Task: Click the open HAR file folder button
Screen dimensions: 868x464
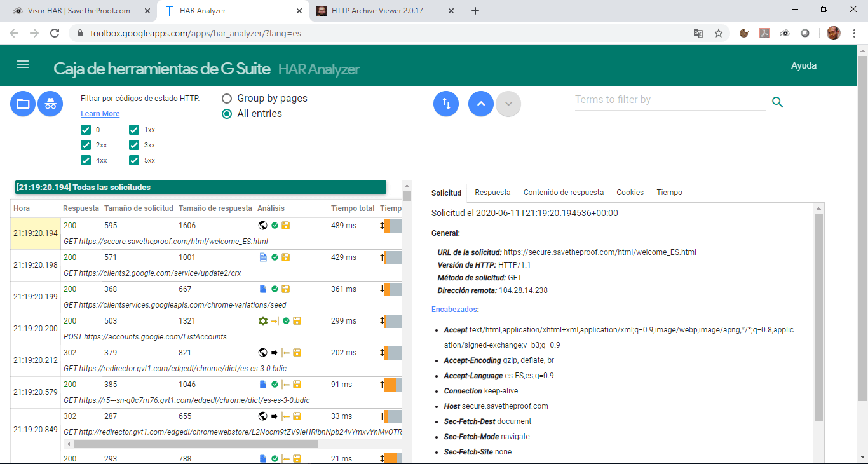Action: click(x=23, y=104)
